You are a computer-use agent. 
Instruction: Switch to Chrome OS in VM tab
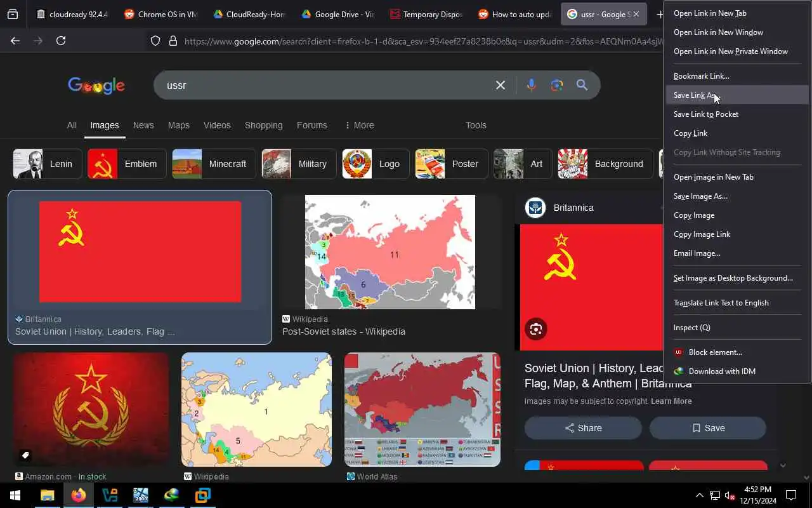click(160, 14)
